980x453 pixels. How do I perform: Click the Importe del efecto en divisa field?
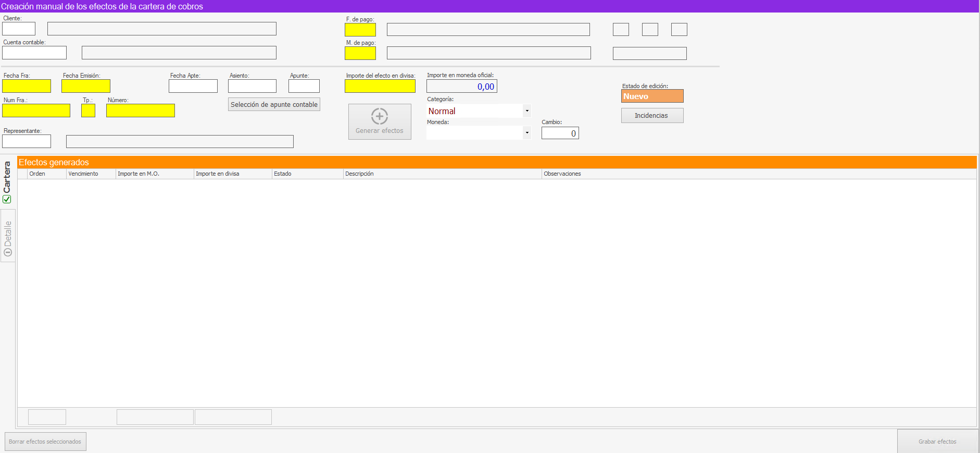click(380, 86)
